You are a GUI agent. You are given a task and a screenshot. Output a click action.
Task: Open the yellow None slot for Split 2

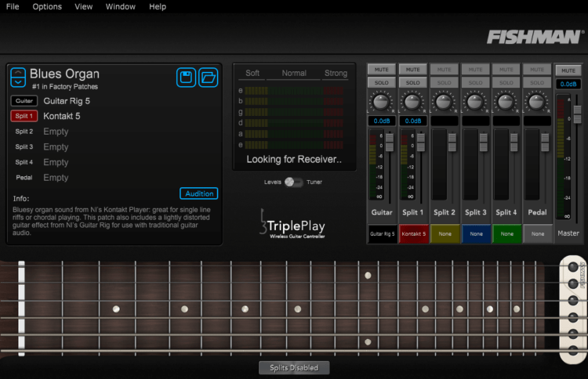[x=445, y=233]
